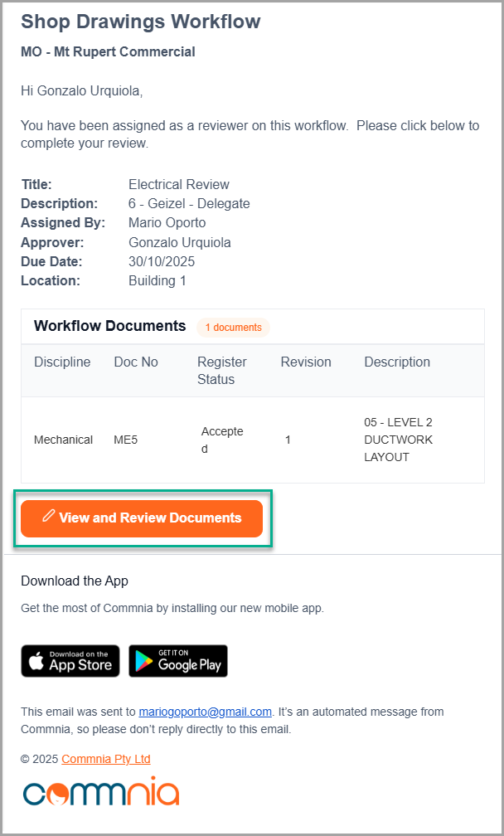Click the Description column header in table
This screenshot has width=504, height=836.
[x=397, y=362]
